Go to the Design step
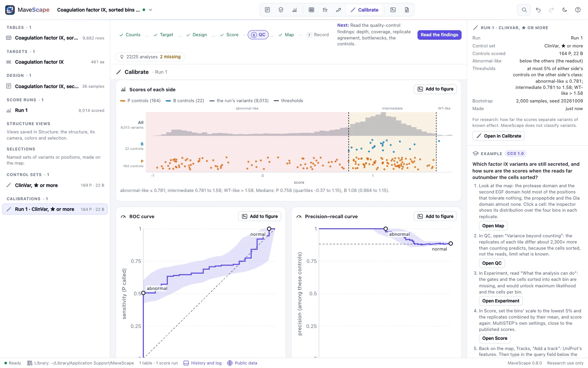Screen dimensions: 588x368 click(x=196, y=35)
